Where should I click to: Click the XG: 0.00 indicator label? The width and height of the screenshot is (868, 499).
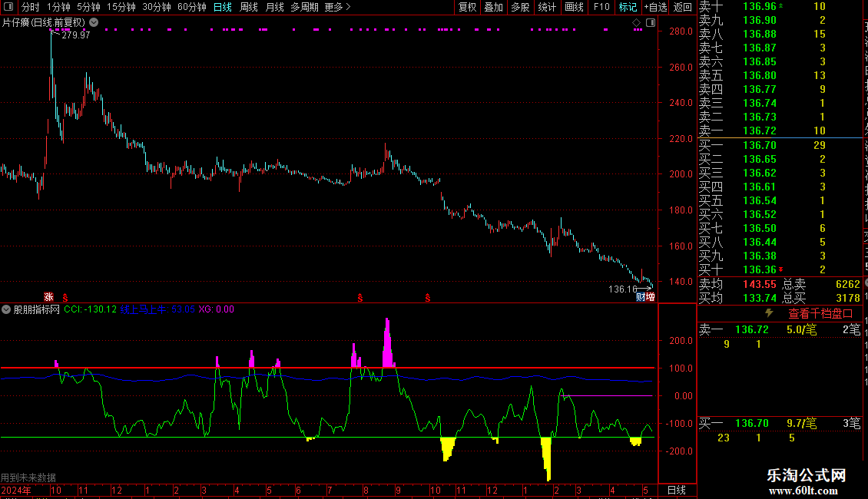[216, 309]
